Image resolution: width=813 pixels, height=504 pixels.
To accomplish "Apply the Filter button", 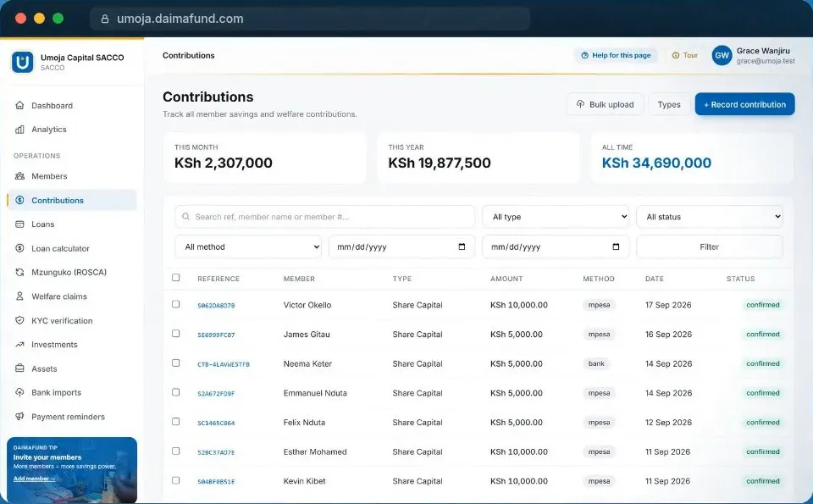I will (x=710, y=246).
